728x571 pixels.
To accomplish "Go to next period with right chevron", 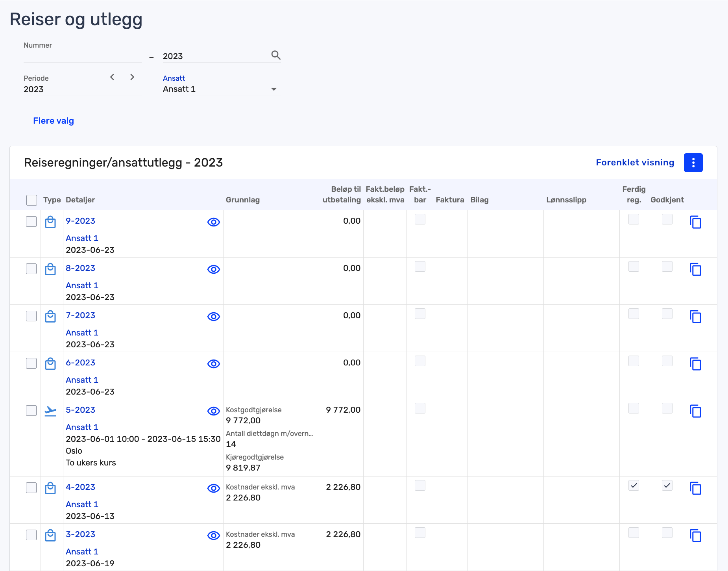I will tap(132, 77).
